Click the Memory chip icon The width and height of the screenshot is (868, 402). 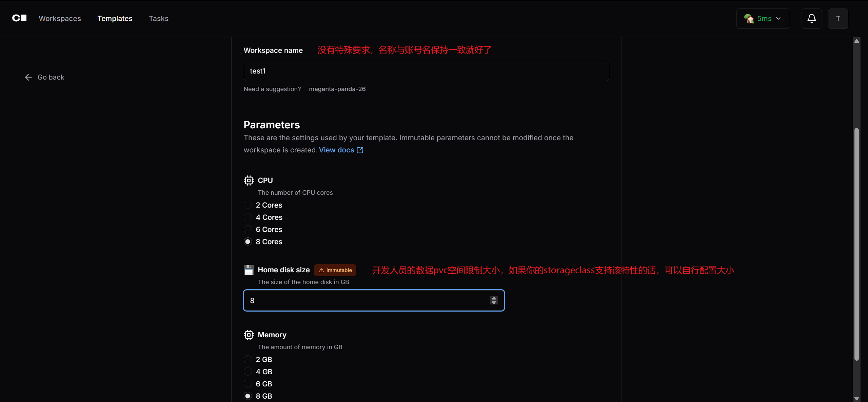(x=249, y=335)
